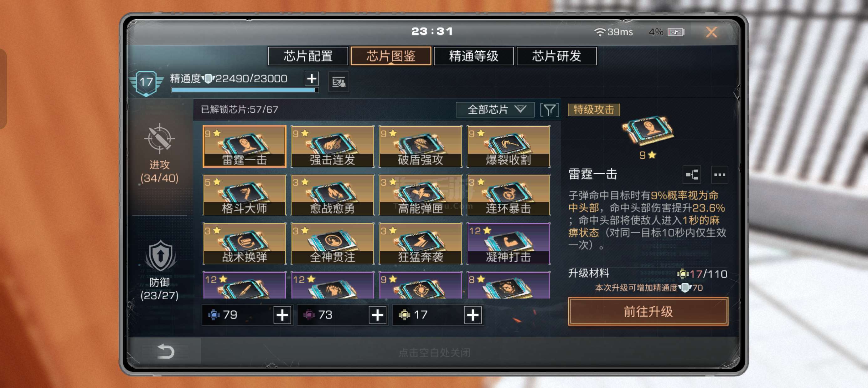Select the 凝神打击 chip card

click(508, 243)
